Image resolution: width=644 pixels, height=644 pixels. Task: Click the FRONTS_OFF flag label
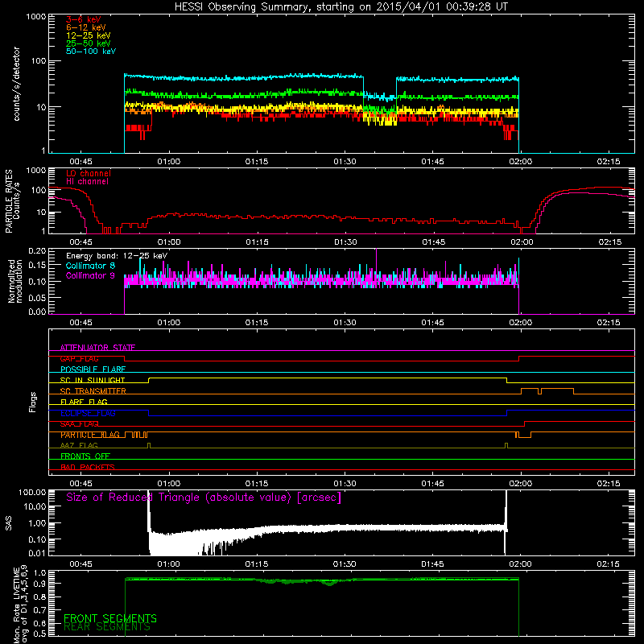[x=85, y=456]
